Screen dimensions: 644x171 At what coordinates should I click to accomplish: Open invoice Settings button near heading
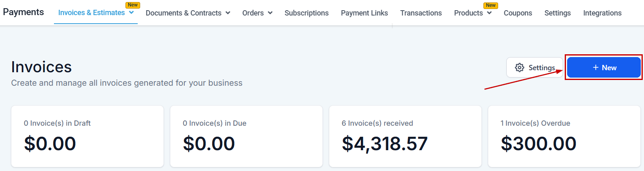tap(534, 68)
